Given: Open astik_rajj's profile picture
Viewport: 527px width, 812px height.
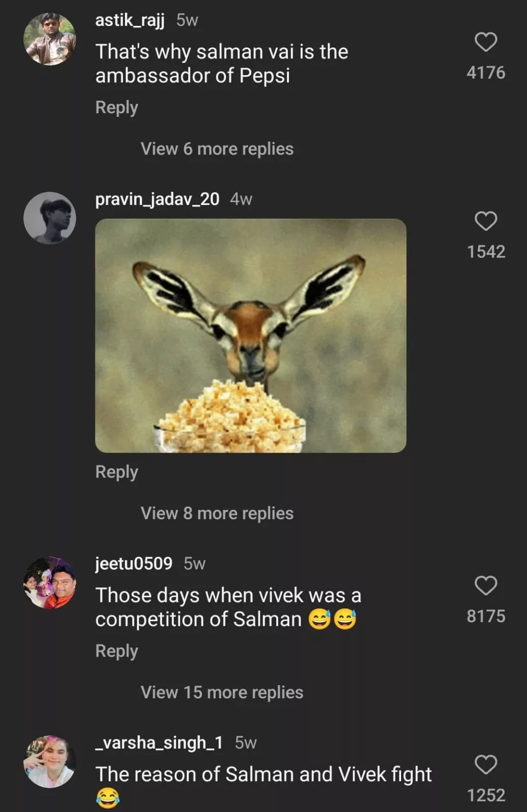Looking at the screenshot, I should [50, 39].
